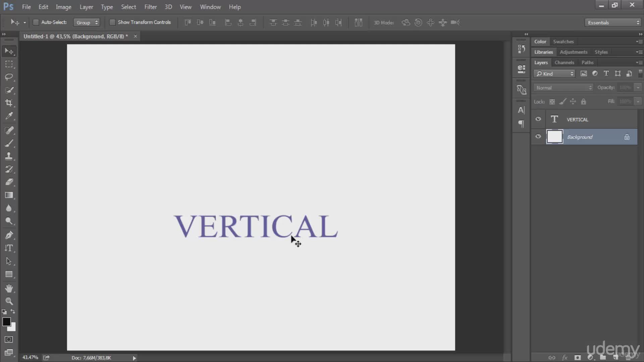The width and height of the screenshot is (644, 362).
Task: Select the VERTICAL layer name
Action: click(x=577, y=120)
